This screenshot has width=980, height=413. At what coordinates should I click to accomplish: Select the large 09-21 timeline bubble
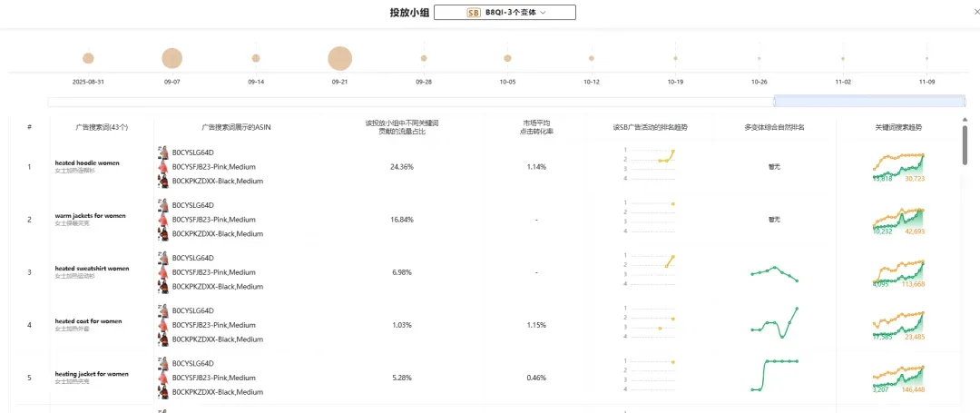point(340,59)
